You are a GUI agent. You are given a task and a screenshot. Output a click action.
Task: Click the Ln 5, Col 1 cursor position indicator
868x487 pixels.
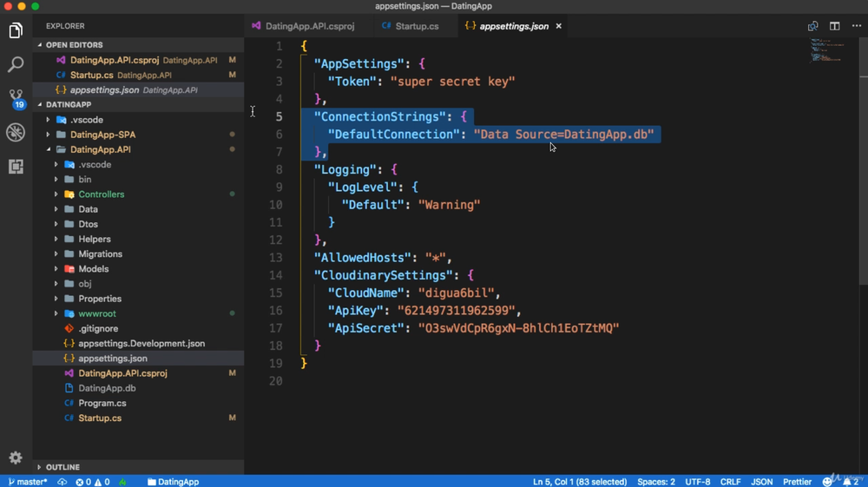[580, 482]
